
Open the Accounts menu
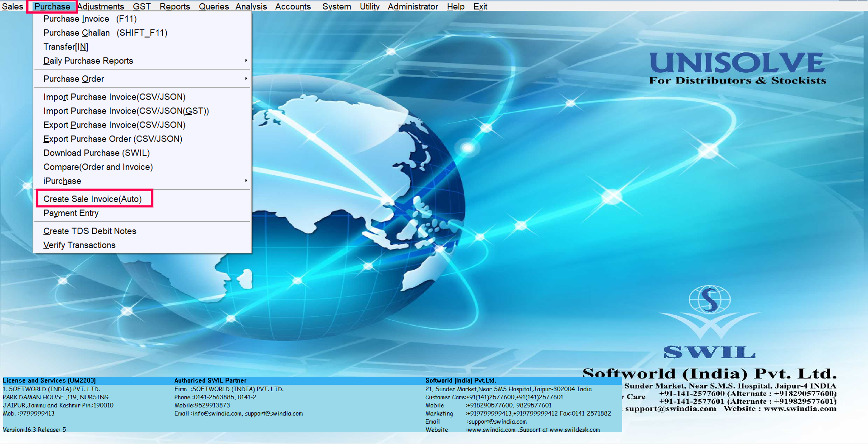click(x=293, y=6)
